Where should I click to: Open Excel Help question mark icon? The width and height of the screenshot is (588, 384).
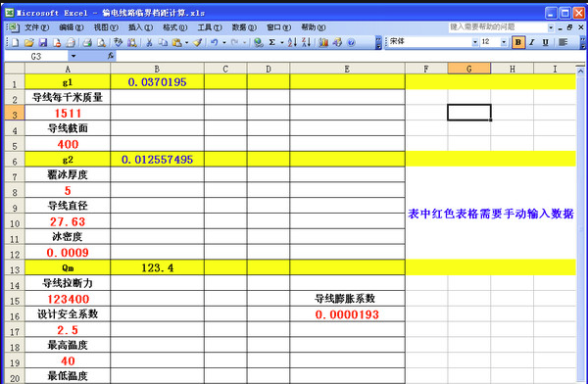click(351, 42)
